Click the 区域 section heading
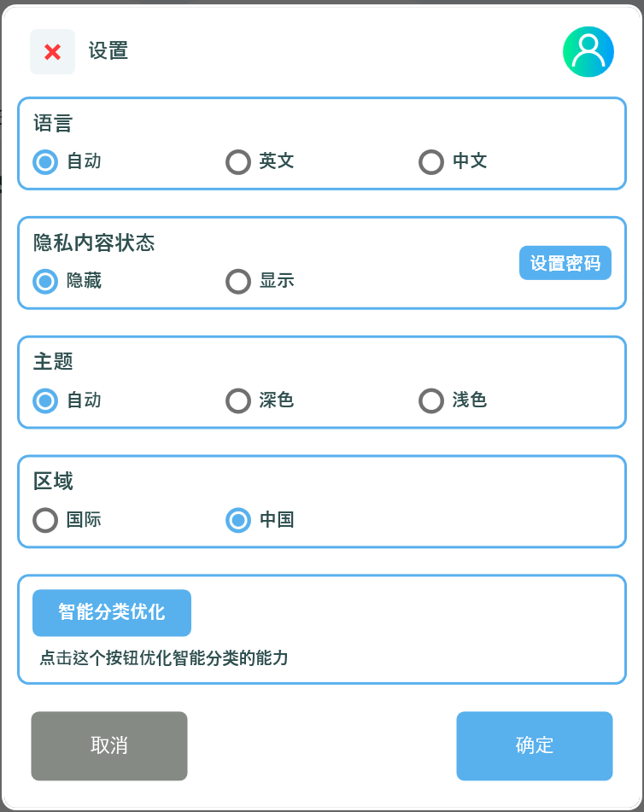Viewport: 644px width, 812px height. (x=53, y=482)
